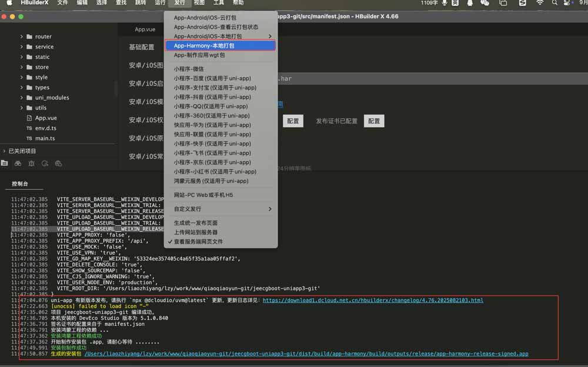Toggle 查看服务端网页文件 checked menu item

pos(198,241)
